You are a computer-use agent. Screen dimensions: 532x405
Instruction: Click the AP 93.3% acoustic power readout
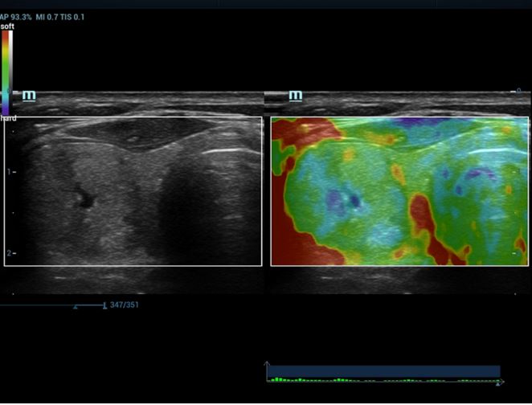coord(17,17)
